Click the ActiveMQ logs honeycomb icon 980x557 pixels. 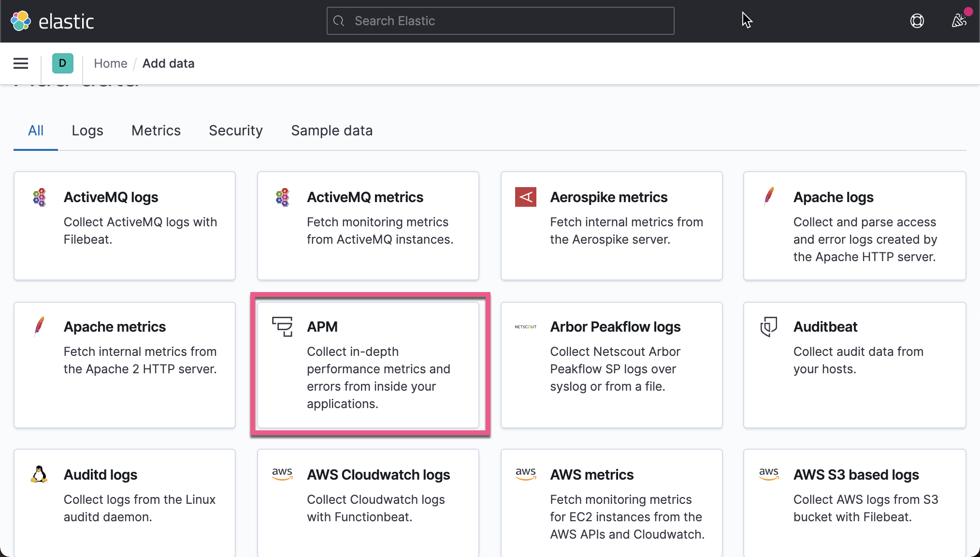click(x=40, y=197)
